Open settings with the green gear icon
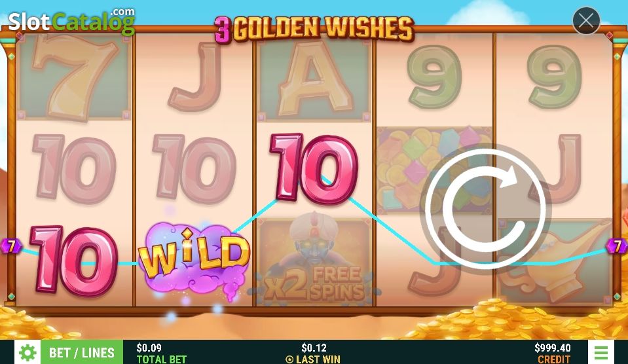The image size is (628, 364). (28, 352)
